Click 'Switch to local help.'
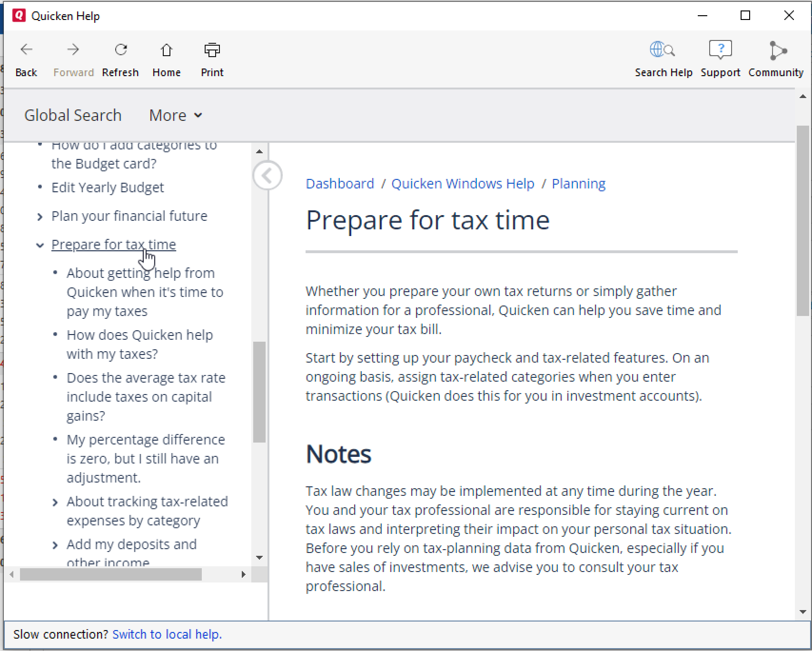 pos(167,634)
